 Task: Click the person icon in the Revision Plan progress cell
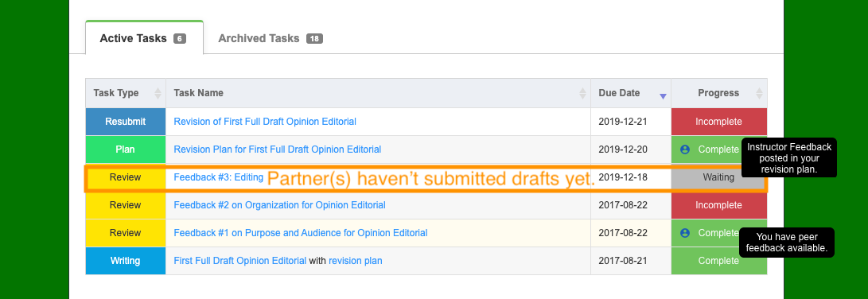coord(685,149)
